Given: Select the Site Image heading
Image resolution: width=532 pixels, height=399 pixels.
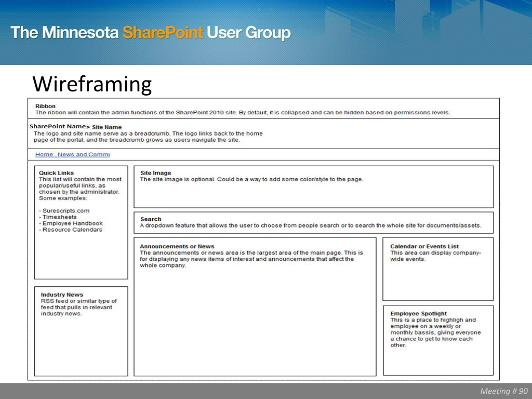Looking at the screenshot, I should pos(156,172).
